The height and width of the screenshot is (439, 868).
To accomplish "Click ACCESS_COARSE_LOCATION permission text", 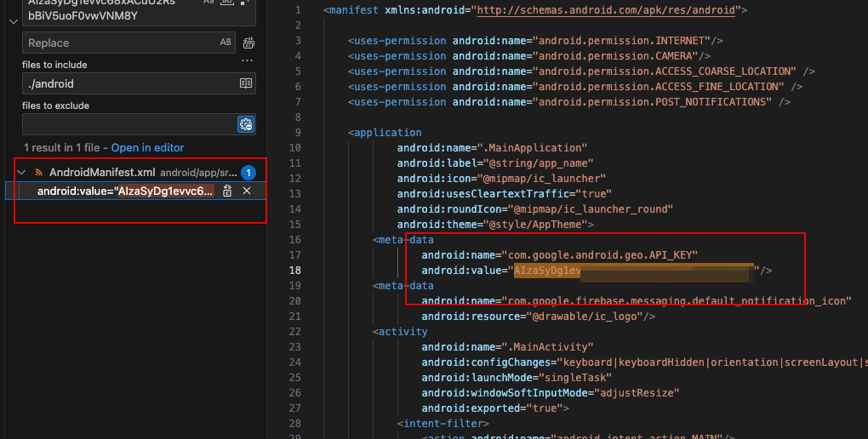I will [667, 71].
